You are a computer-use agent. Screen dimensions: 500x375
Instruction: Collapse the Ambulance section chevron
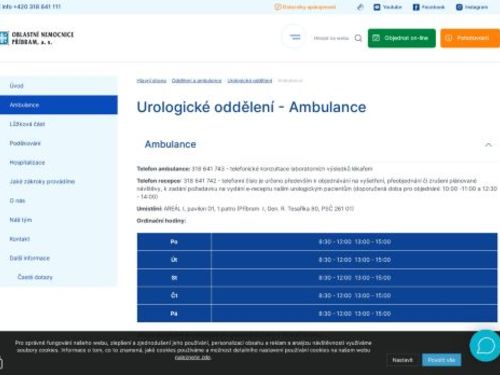click(488, 145)
